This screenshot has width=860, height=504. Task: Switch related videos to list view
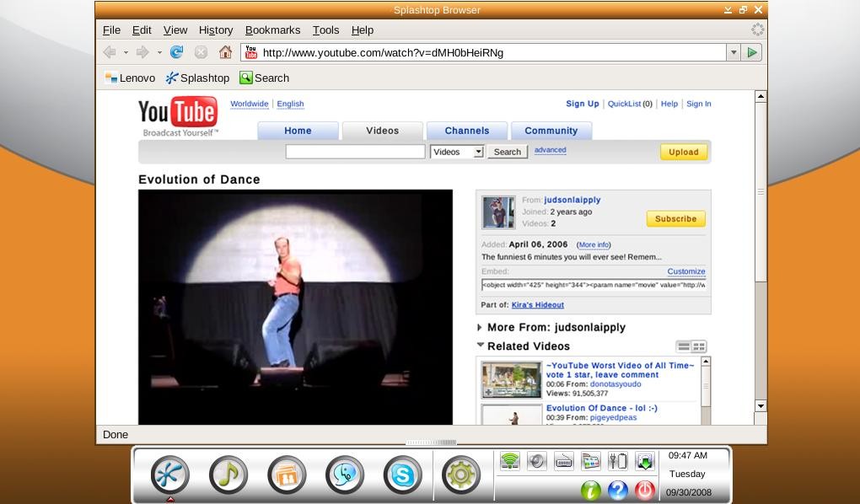click(684, 346)
